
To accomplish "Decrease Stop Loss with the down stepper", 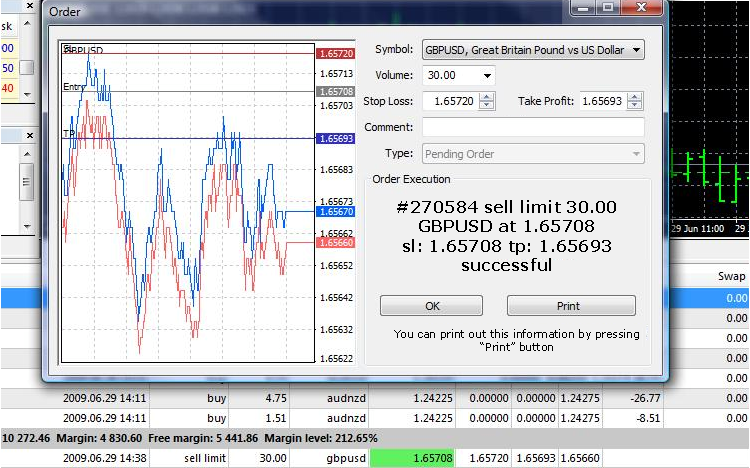I will [486, 105].
